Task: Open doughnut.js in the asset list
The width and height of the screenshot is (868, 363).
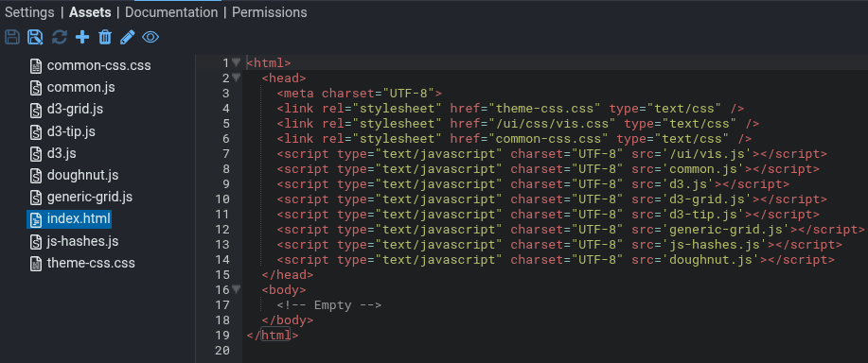Action: [83, 176]
